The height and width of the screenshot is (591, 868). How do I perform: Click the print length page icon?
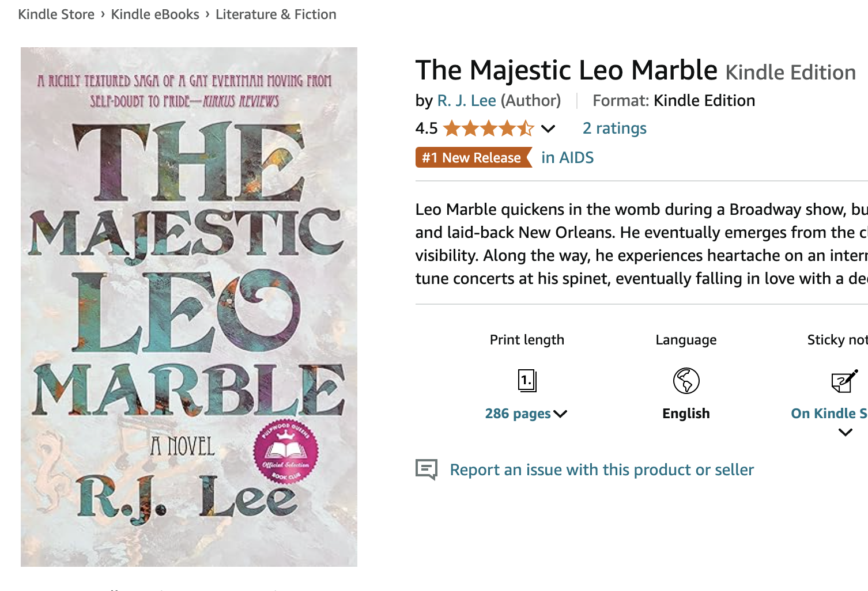[x=527, y=381]
